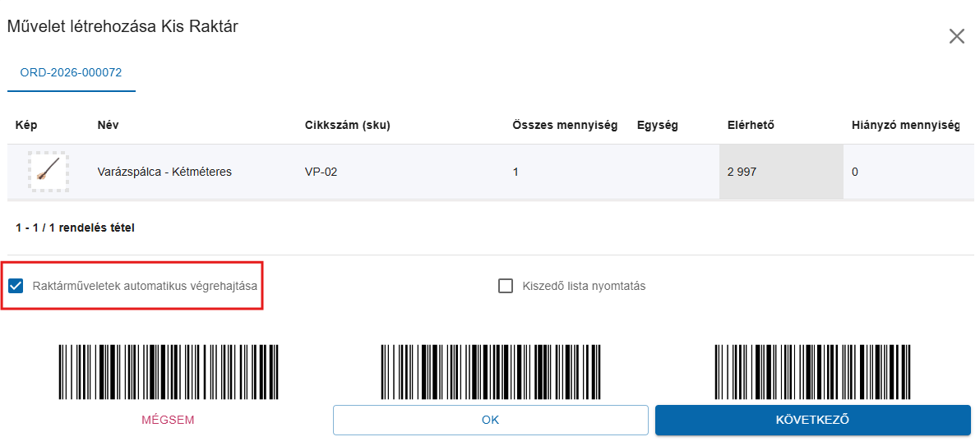Click the Egység column header
Image resolution: width=980 pixels, height=446 pixels.
pyautogui.click(x=657, y=126)
